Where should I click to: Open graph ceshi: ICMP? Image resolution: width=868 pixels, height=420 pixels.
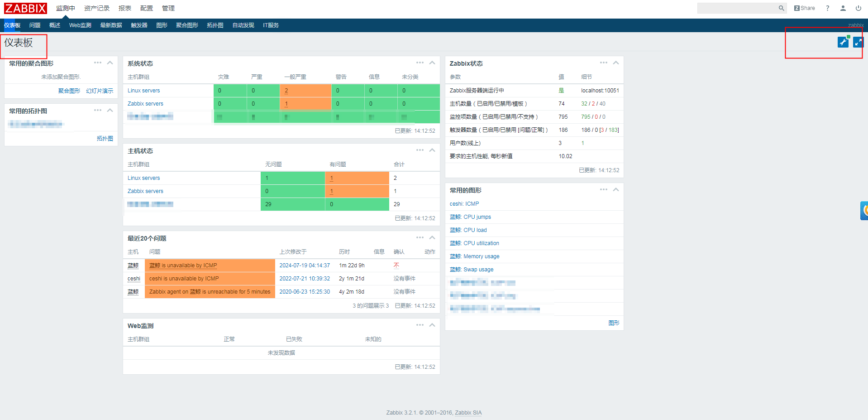464,204
